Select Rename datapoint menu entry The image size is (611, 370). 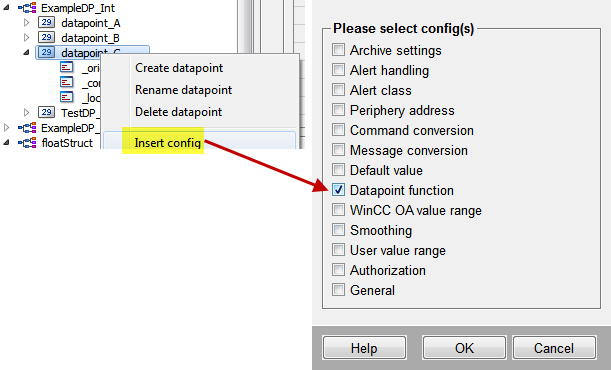click(184, 90)
